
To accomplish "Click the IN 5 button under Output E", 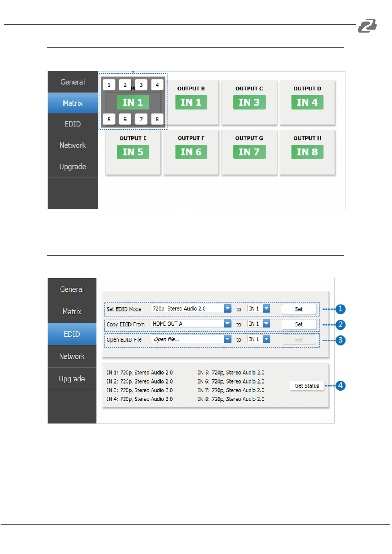I will [x=133, y=152].
